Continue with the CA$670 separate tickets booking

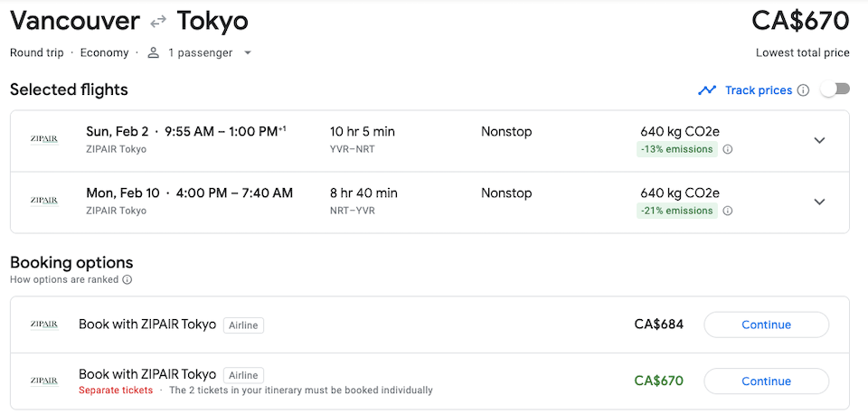(766, 381)
